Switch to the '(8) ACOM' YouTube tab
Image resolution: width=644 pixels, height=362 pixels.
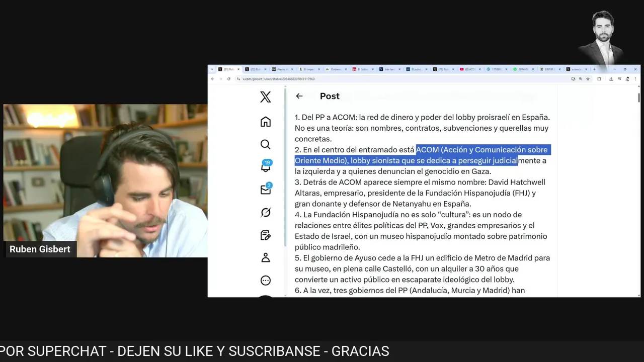[x=471, y=69]
